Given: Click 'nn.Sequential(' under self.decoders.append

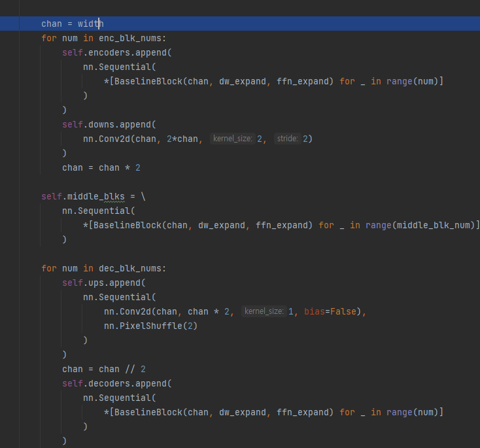Looking at the screenshot, I should [x=120, y=398].
